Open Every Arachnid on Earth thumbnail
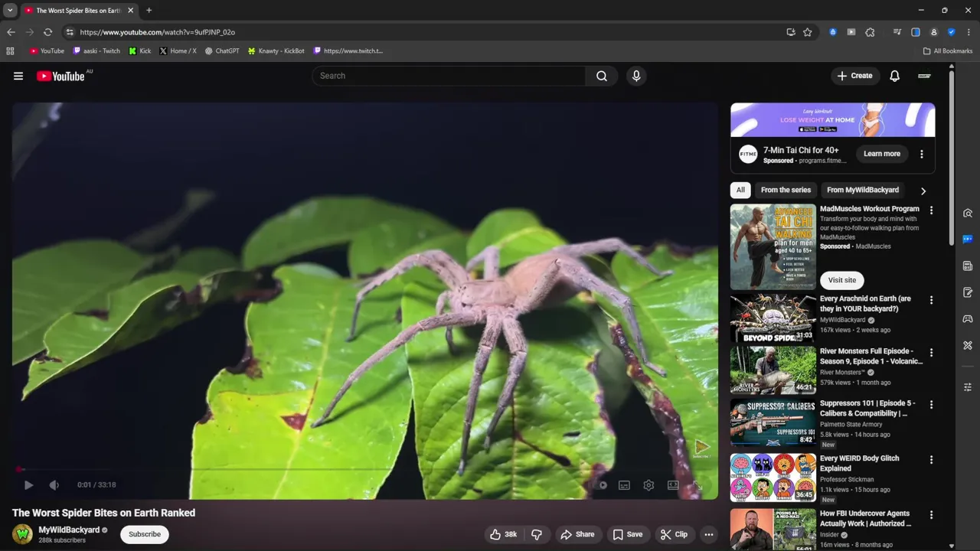The width and height of the screenshot is (980, 551). pos(773,318)
